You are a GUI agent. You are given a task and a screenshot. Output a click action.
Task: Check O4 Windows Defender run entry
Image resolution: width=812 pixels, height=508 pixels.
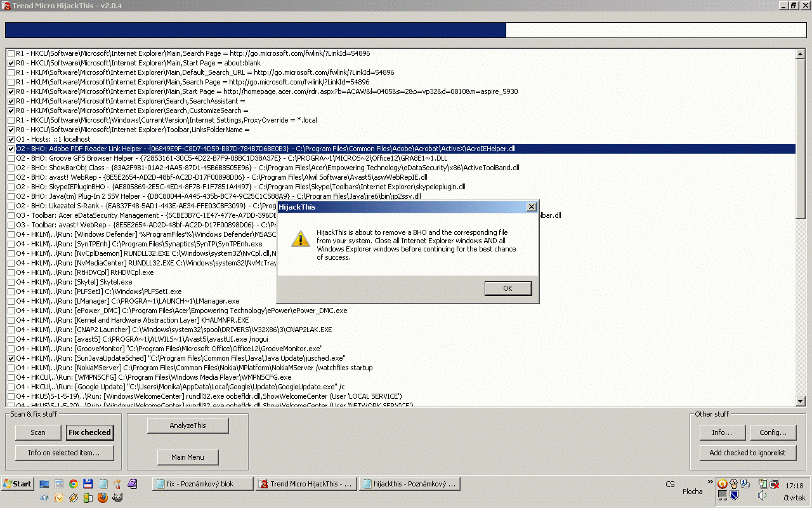coord(11,235)
